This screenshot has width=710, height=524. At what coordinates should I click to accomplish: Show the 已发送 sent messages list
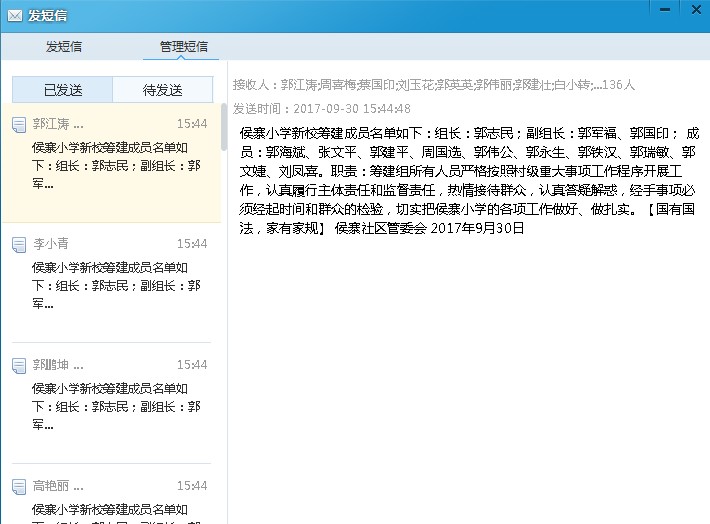pyautogui.click(x=62, y=90)
